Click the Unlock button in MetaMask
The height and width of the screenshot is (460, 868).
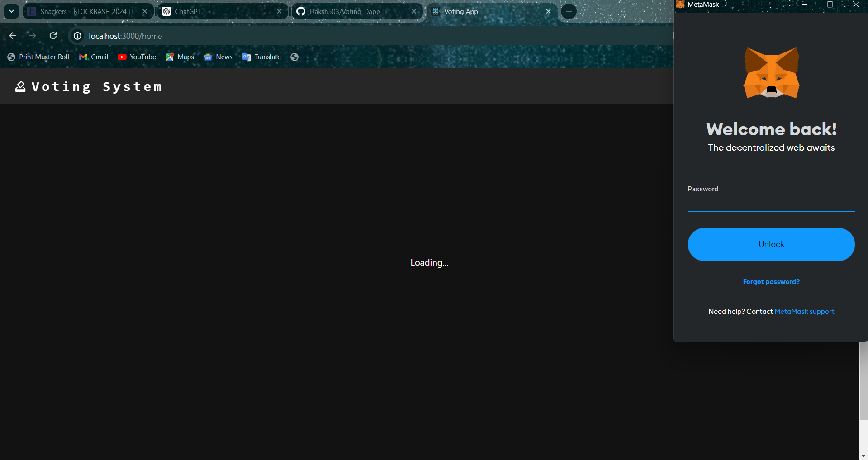tap(771, 244)
